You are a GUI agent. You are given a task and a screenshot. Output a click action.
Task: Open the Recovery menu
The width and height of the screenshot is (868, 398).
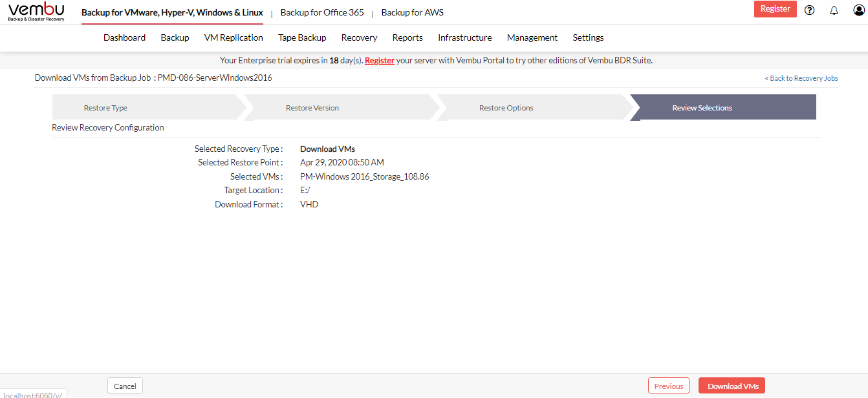coord(359,37)
